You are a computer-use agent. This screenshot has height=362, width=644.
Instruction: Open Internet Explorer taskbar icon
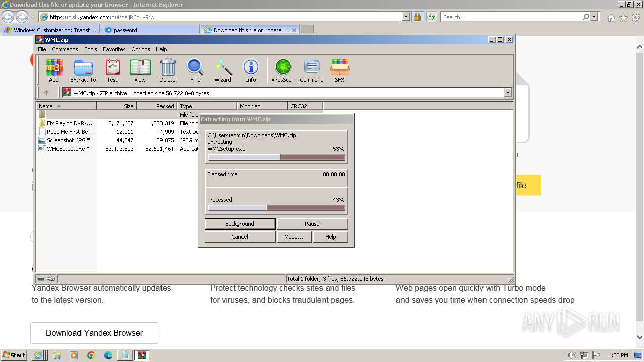pos(38,355)
